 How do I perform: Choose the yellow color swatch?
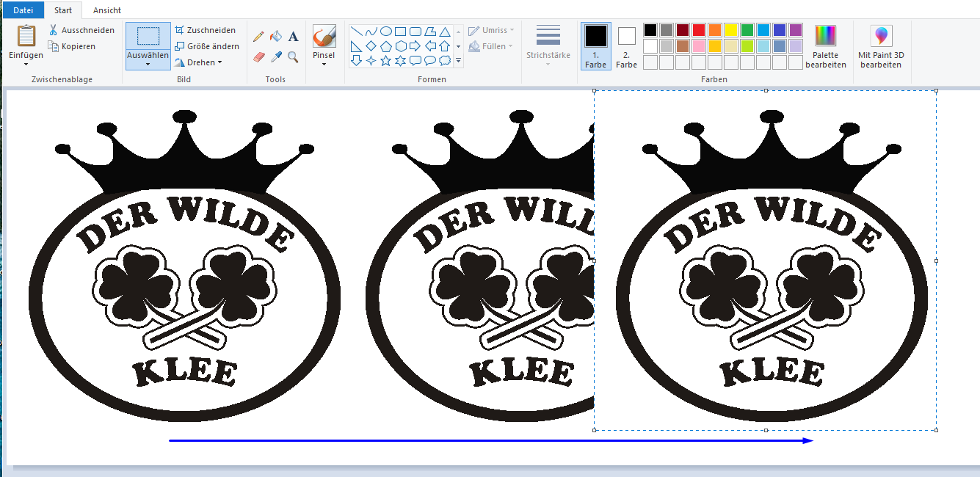pos(731,30)
